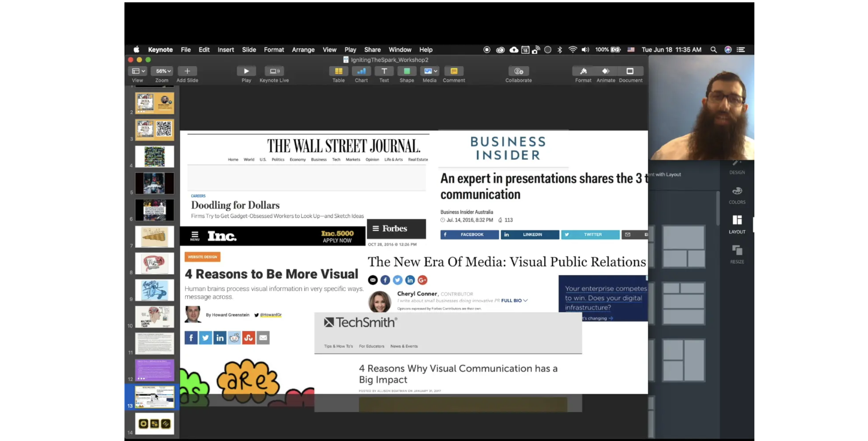Choose layout with two top cells and rows
This screenshot has width=868, height=441.
[x=684, y=304]
